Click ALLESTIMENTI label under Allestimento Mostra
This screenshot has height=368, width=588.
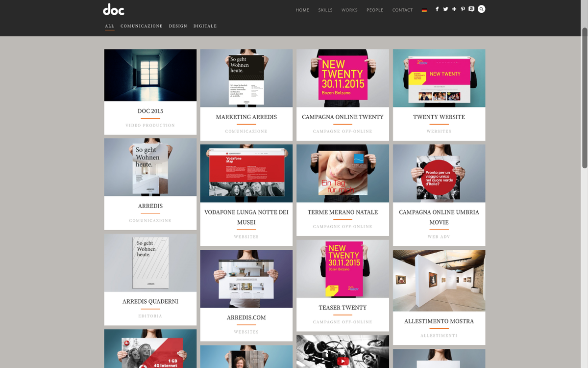tap(439, 336)
